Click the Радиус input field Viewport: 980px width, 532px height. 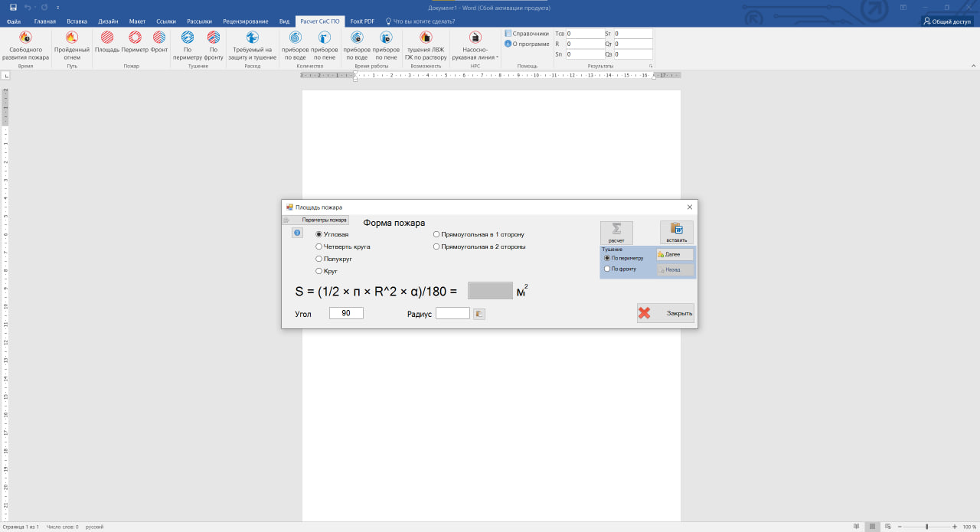(452, 313)
